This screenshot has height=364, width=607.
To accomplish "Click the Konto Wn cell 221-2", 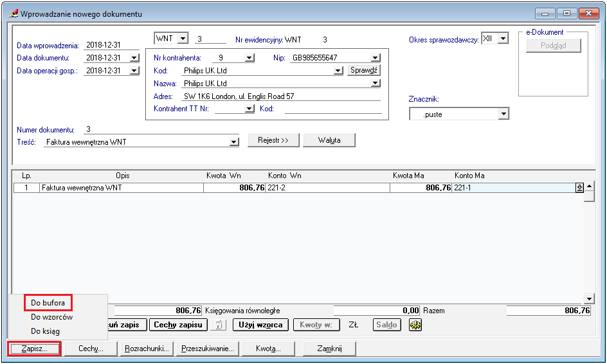I will point(327,188).
